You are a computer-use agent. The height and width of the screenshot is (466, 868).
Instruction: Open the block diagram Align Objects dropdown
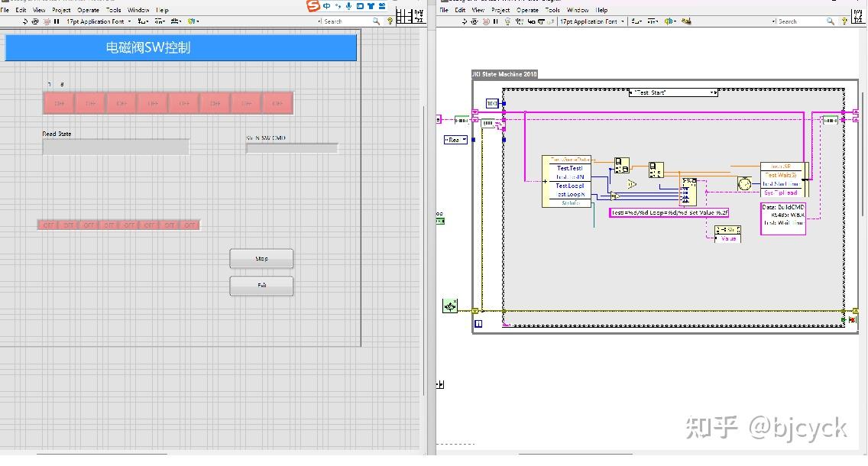[636, 21]
